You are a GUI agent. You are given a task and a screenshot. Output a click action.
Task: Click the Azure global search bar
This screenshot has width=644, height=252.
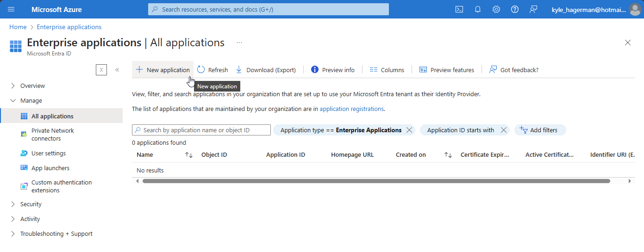click(x=269, y=9)
